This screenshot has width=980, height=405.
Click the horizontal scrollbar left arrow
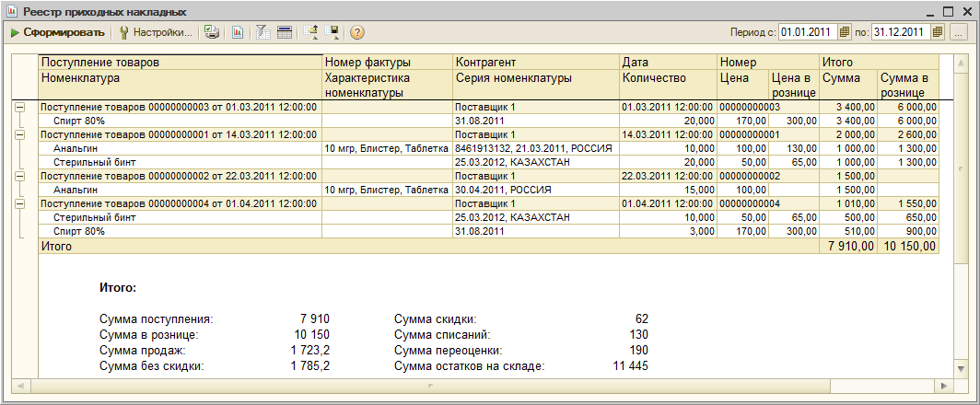tap(20, 387)
